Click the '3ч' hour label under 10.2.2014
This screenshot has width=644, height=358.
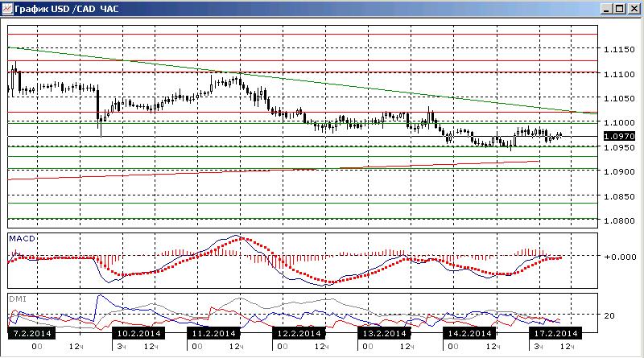point(122,347)
